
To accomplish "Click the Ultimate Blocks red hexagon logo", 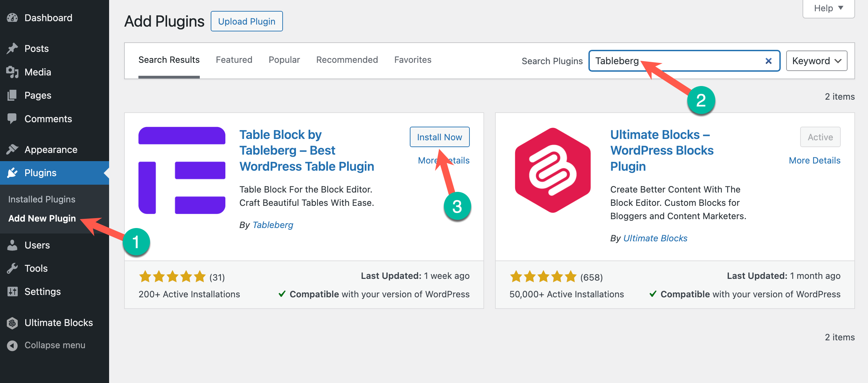I will coord(553,170).
